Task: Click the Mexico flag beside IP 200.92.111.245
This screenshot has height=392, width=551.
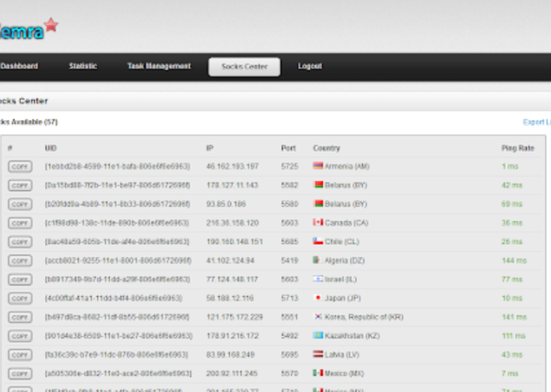Action: click(318, 373)
